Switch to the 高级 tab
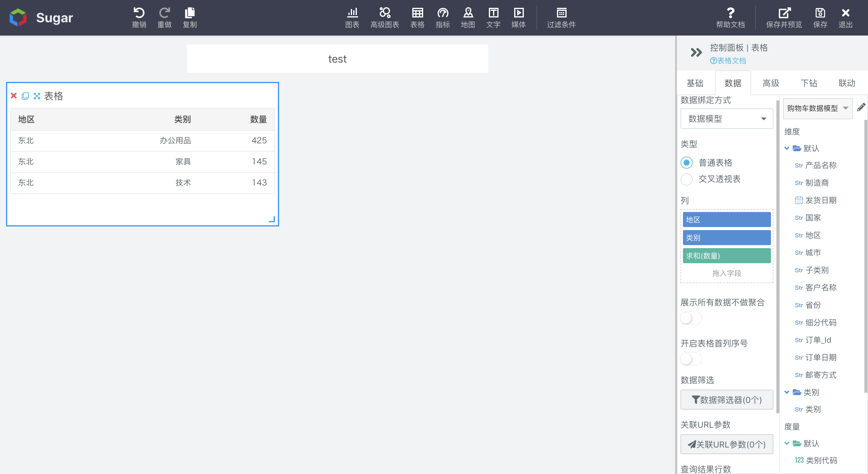The width and height of the screenshot is (868, 474). pos(771,83)
